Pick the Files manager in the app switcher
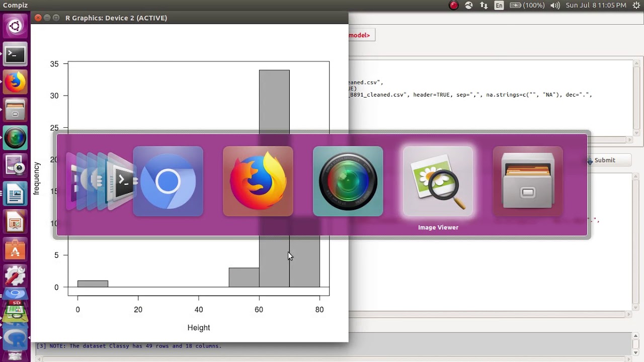The height and width of the screenshot is (362, 644). pyautogui.click(x=528, y=182)
